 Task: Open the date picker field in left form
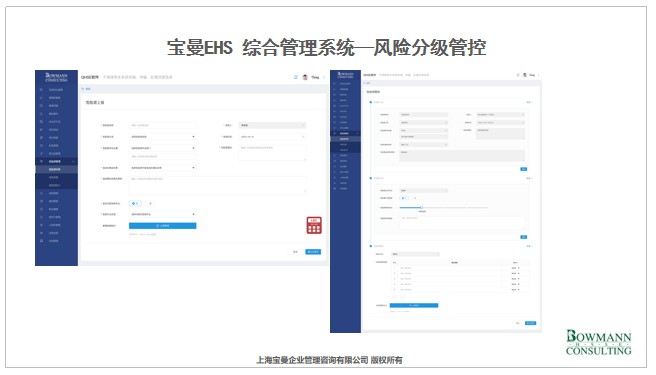click(272, 137)
